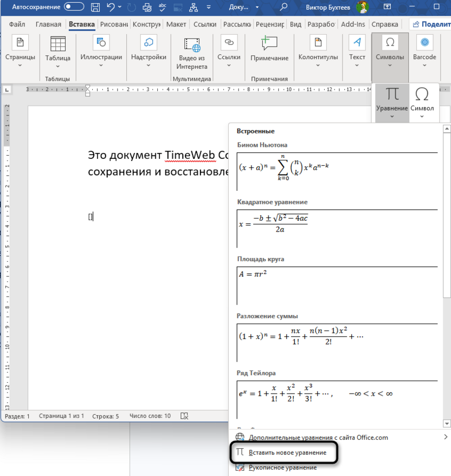
Task: Open the Вид tab
Action: pos(295,24)
